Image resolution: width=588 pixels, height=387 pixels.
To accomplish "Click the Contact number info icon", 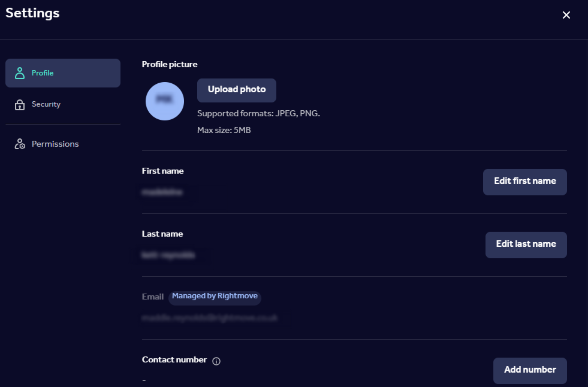I will [216, 361].
